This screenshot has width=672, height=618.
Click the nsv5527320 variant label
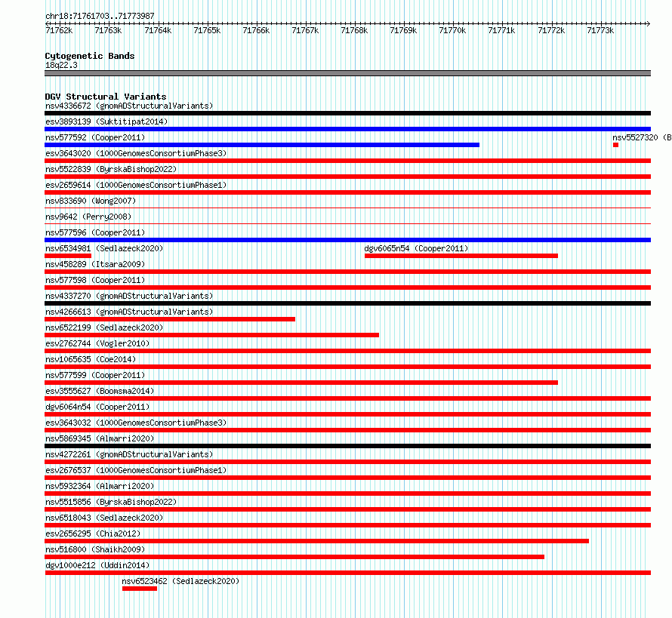coord(642,137)
